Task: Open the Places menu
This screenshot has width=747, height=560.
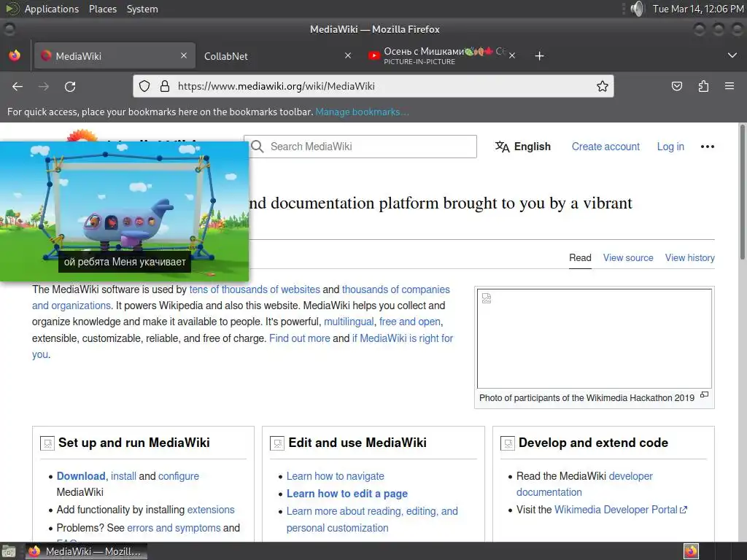Action: click(102, 9)
